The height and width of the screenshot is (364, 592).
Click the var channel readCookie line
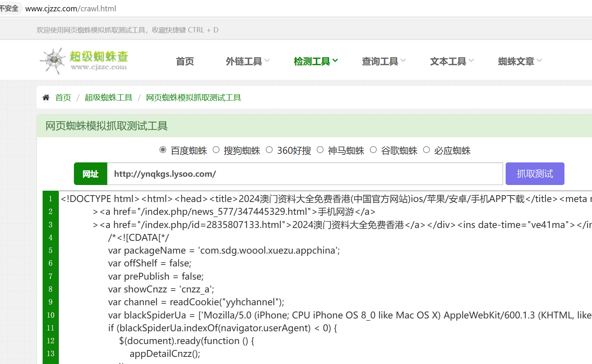pos(196,302)
